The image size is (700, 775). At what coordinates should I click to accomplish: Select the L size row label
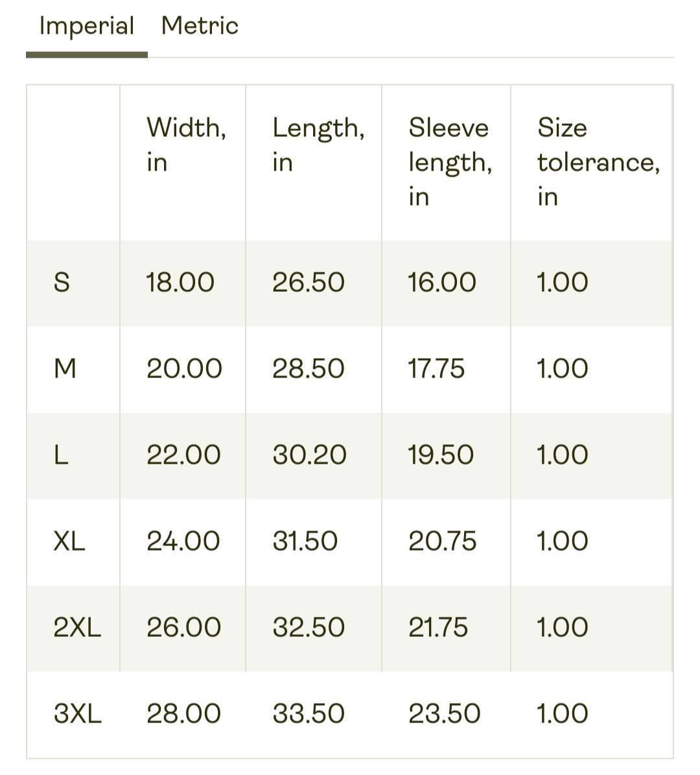click(x=60, y=455)
